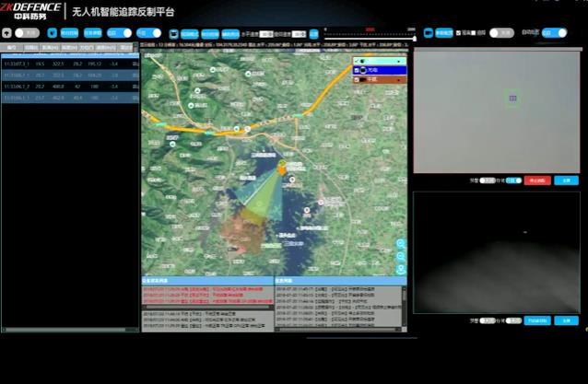588x384 pixels.
Task: Toggle the checkbox in the brown legend row
Action: [x=357, y=79]
